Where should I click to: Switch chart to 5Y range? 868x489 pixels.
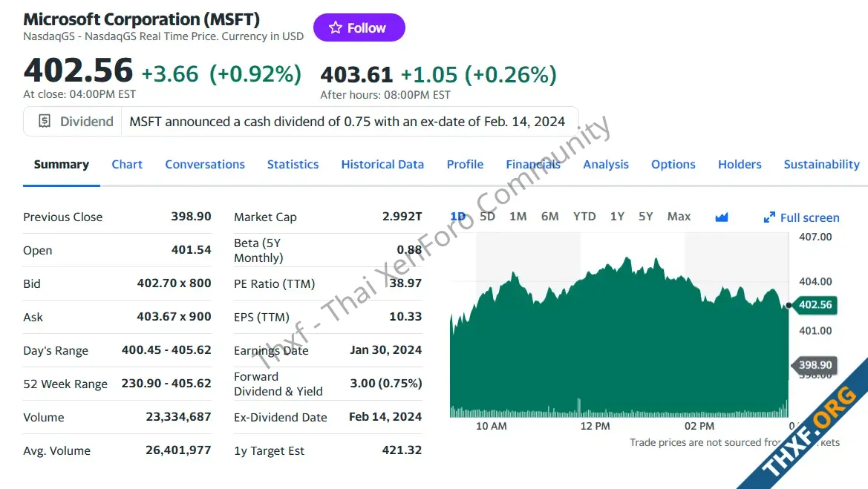point(646,217)
